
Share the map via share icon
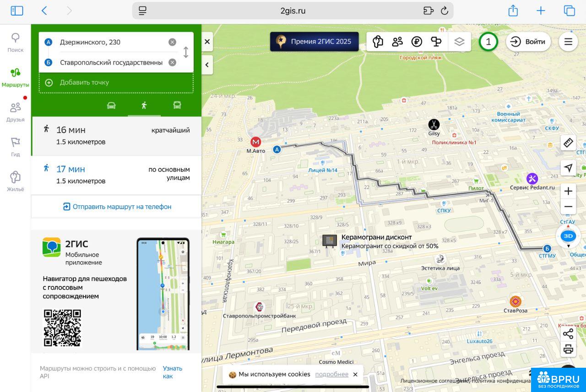click(x=568, y=334)
